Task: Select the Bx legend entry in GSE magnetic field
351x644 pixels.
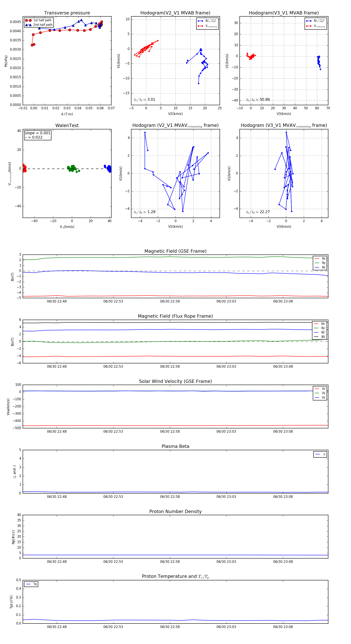Action: (320, 259)
